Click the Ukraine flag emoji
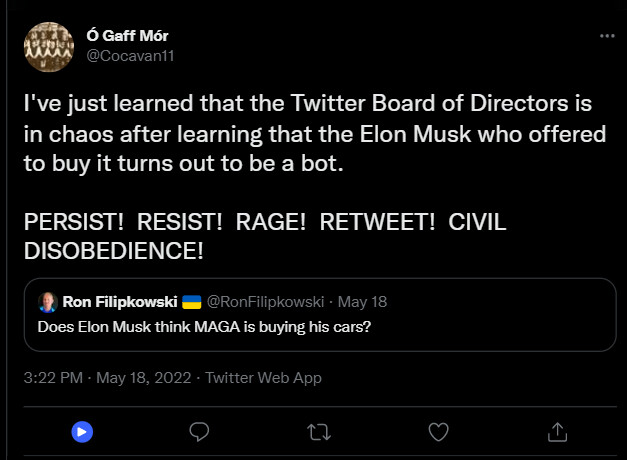Image resolution: width=627 pixels, height=460 pixels. (191, 302)
